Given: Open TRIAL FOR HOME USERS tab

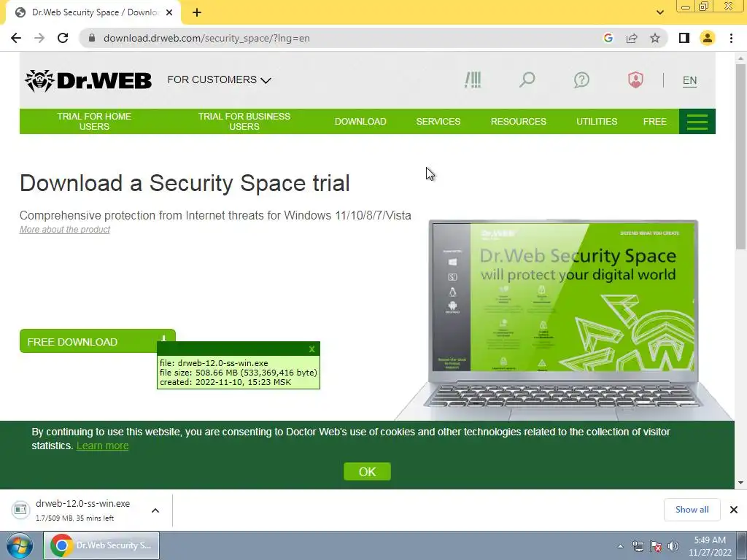Looking at the screenshot, I should [94, 122].
